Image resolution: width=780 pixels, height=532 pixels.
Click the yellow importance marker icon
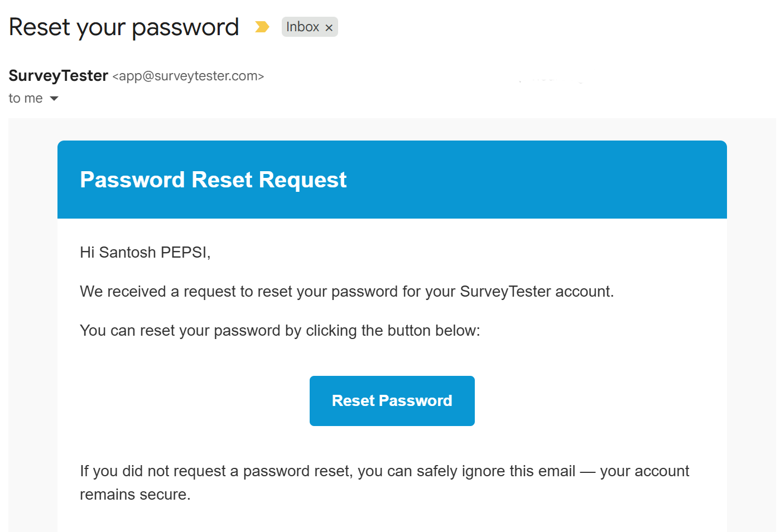262,27
